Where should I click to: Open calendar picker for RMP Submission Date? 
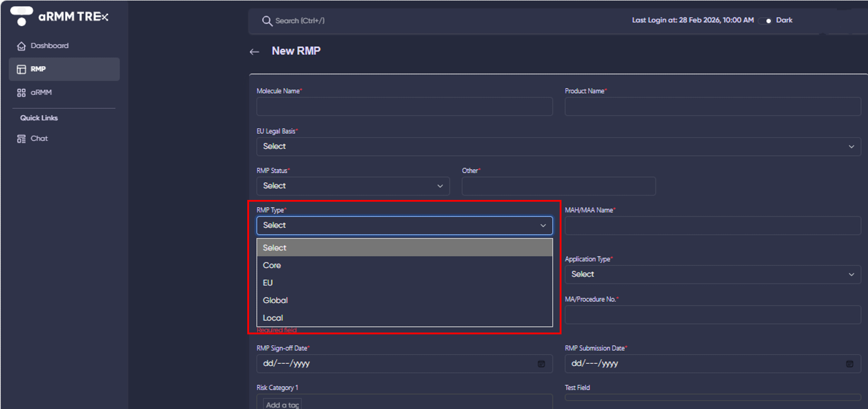tap(849, 364)
